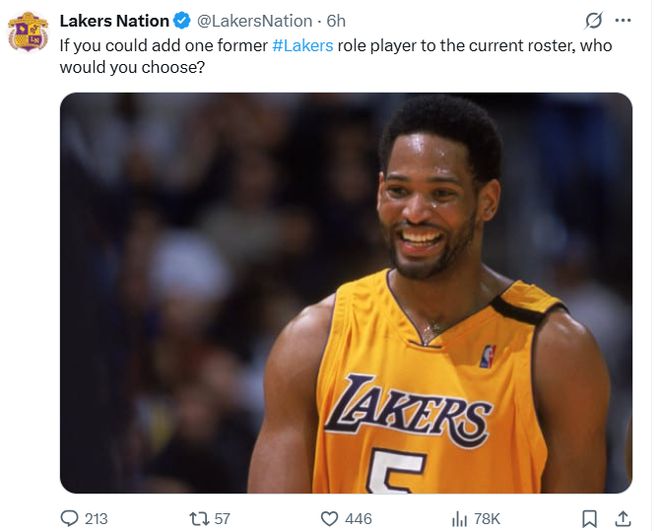This screenshot has width=660, height=531.
Task: Click the Lakers Nation display name
Action: [x=114, y=21]
